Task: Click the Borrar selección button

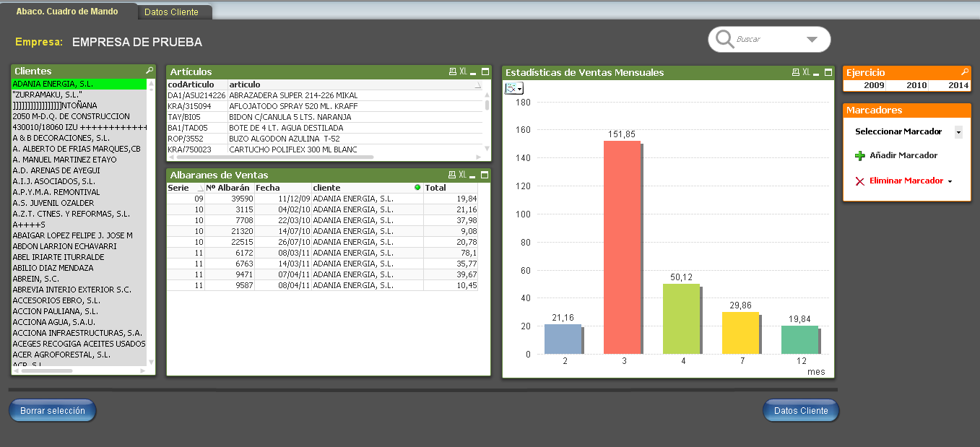Action: pos(52,410)
